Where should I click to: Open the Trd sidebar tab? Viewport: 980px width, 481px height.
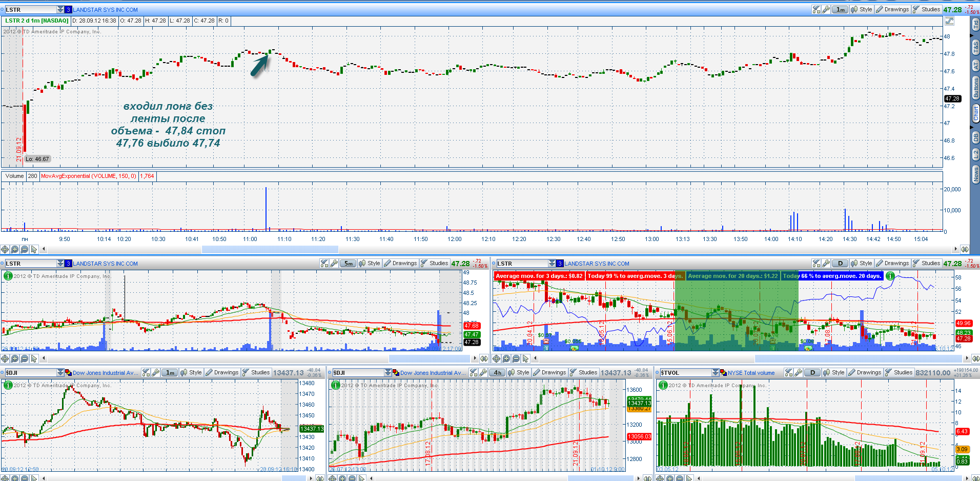(x=975, y=24)
